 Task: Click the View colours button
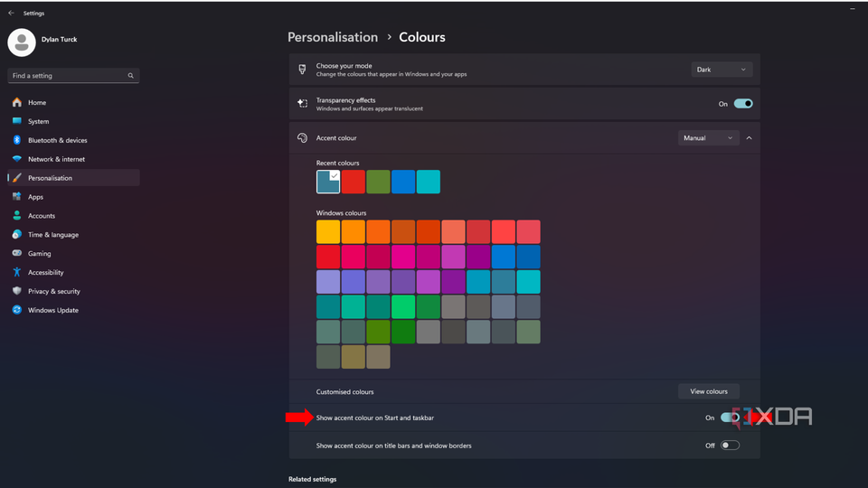pyautogui.click(x=708, y=391)
